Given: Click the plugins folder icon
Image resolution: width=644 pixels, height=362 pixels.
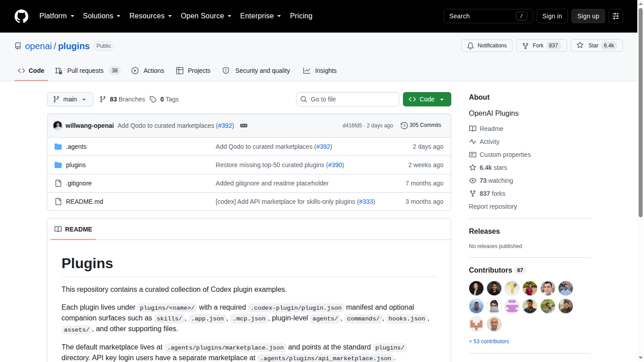Looking at the screenshot, I should [58, 165].
